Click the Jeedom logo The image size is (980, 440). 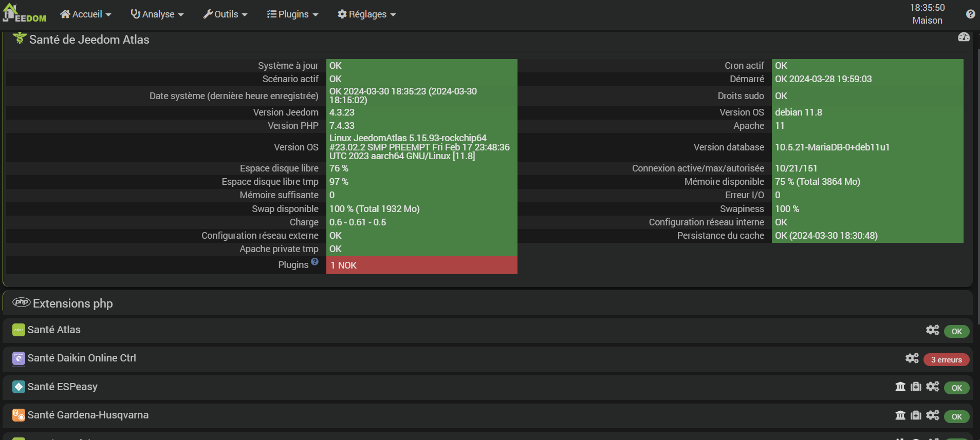24,13
